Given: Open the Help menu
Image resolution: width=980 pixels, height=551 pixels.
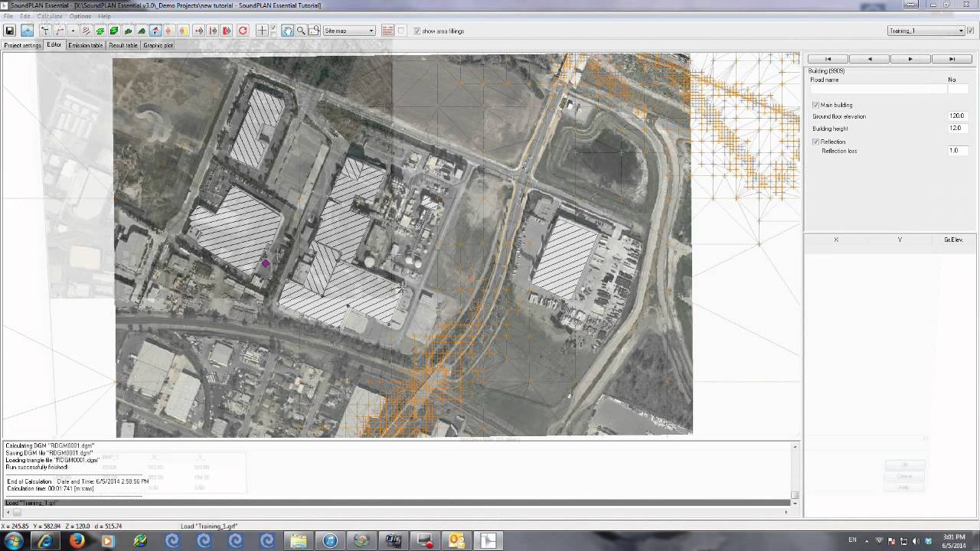Looking at the screenshot, I should pos(104,16).
